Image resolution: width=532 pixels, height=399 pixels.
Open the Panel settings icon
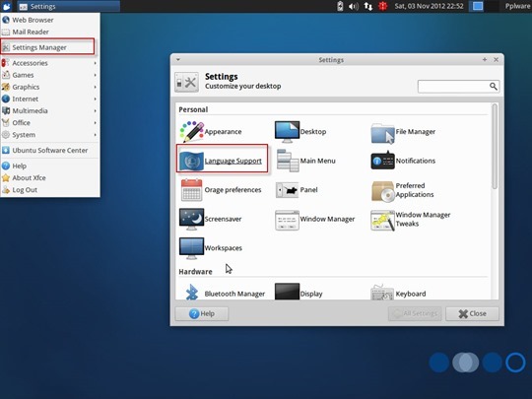(287, 190)
